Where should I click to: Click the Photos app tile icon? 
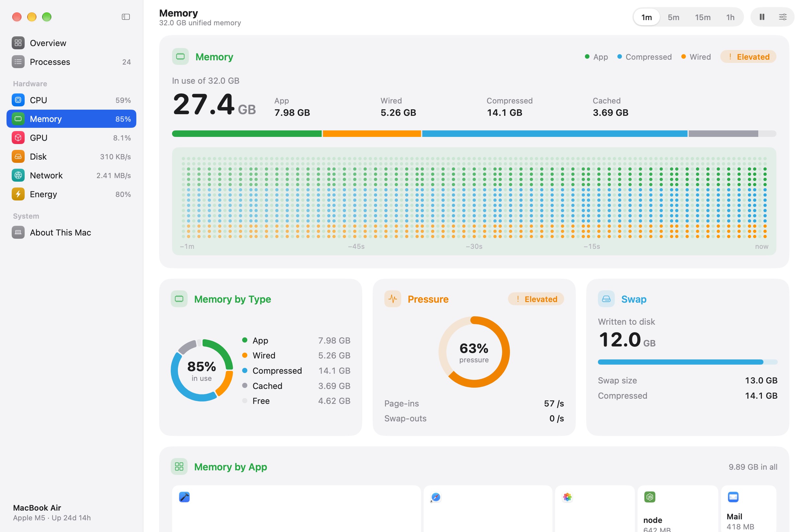(x=567, y=497)
